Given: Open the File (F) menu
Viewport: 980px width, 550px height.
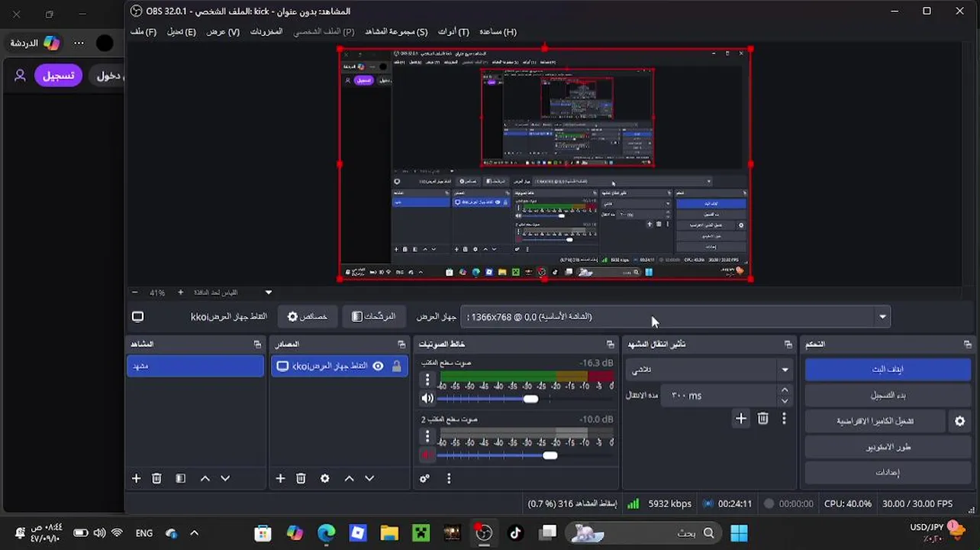Looking at the screenshot, I should coord(143,31).
